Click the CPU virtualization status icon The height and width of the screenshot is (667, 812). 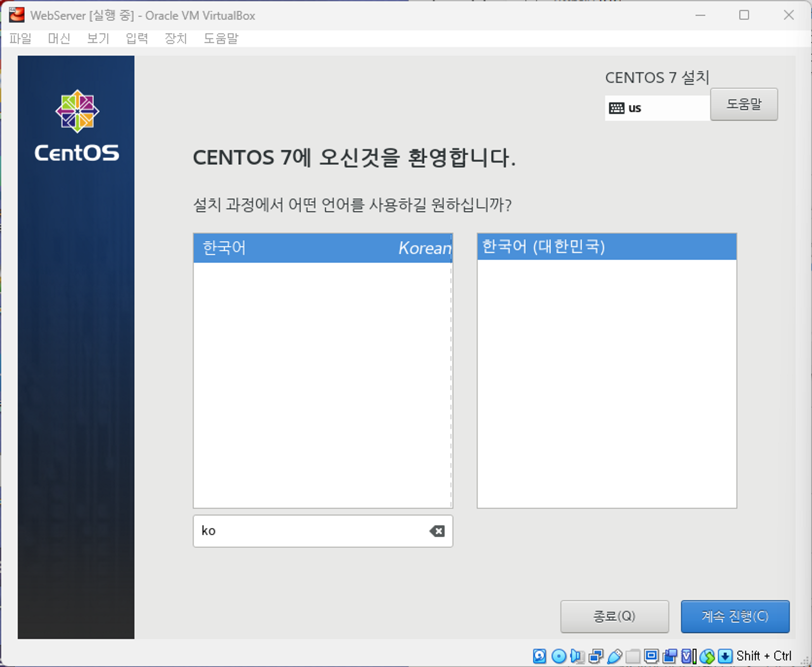[688, 656]
